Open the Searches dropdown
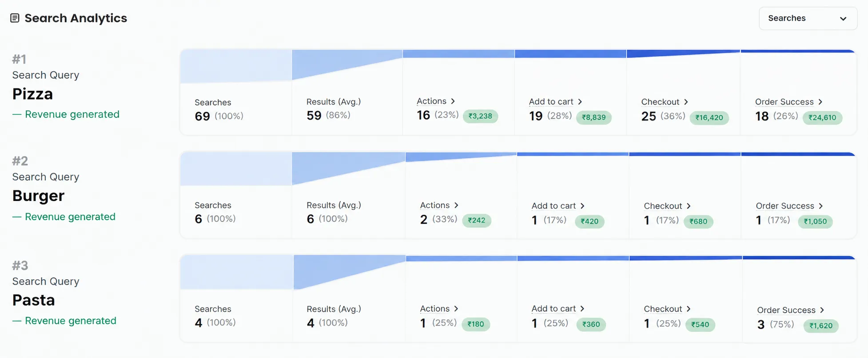Screen dimensions: 868x358 coord(808,18)
